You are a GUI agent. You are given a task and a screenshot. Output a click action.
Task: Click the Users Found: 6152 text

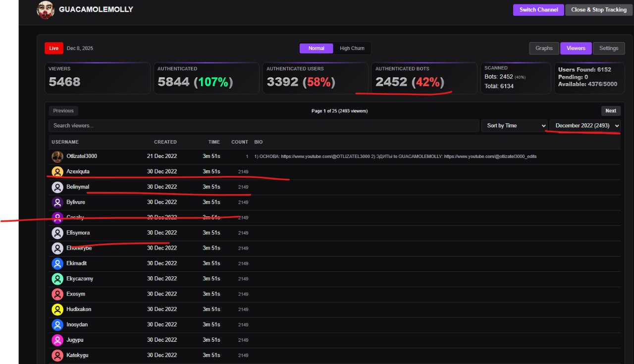coord(584,70)
